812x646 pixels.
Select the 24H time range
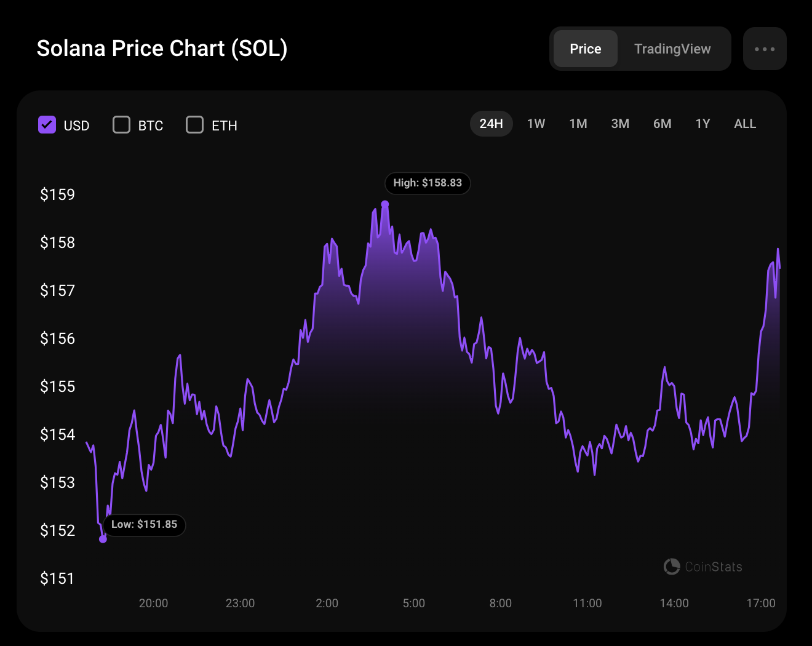tap(491, 124)
